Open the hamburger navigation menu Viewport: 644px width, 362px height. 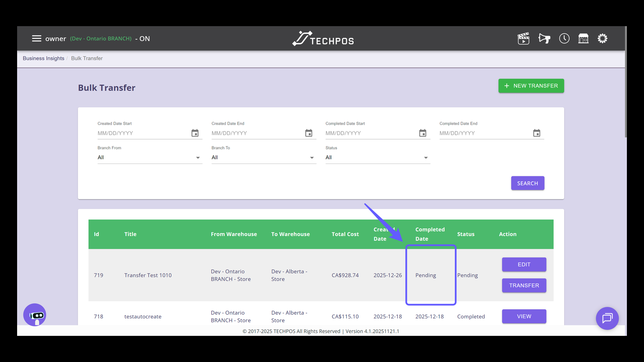click(x=37, y=38)
